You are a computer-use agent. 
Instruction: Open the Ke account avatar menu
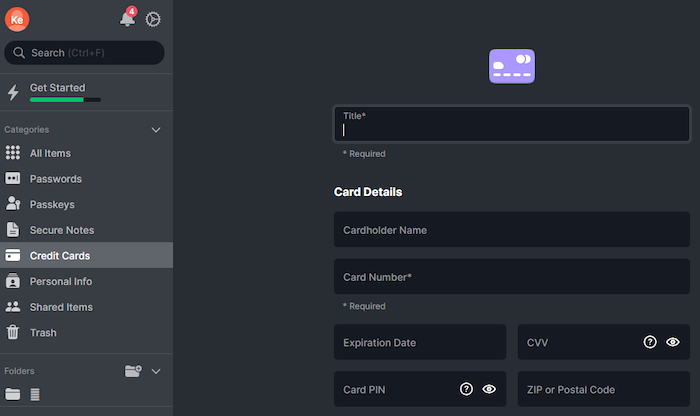[17, 19]
